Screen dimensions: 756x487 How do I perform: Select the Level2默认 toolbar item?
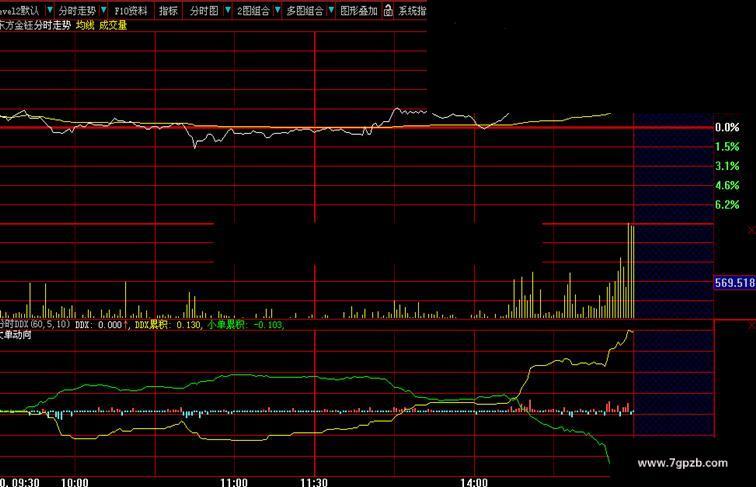pos(20,11)
